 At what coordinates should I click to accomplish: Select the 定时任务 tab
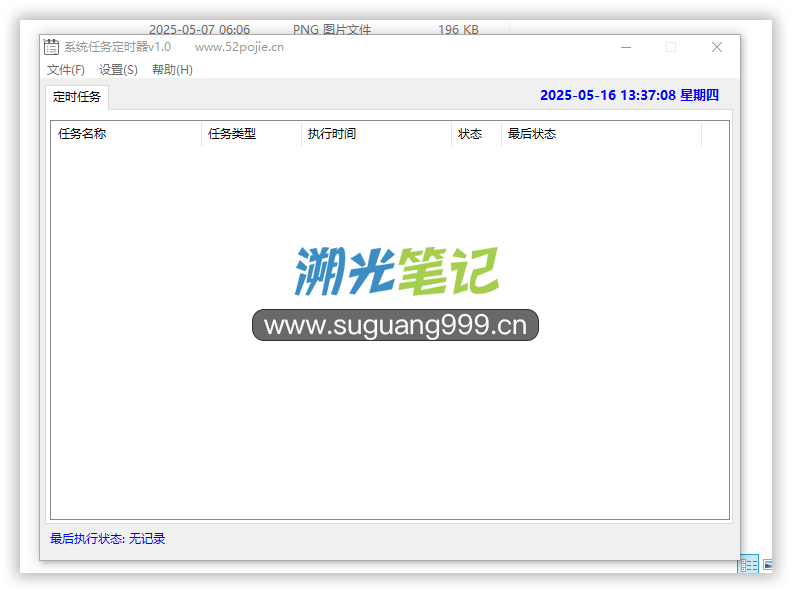click(x=77, y=96)
